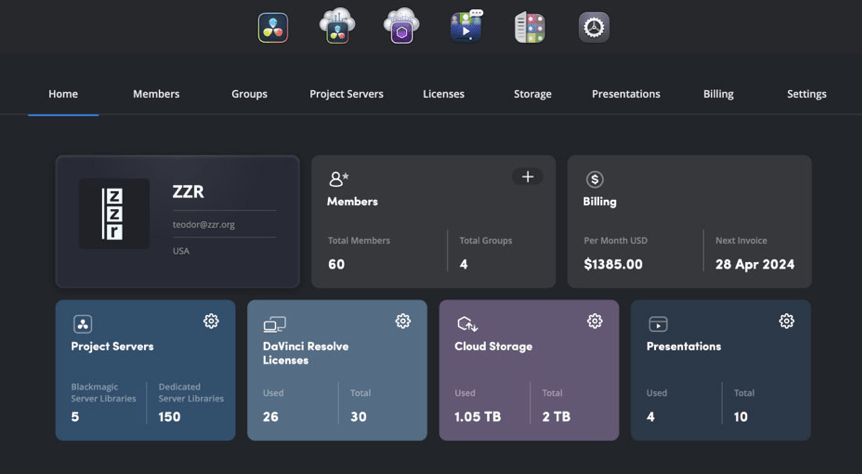862x474 pixels.
Task: Click storage Total value 2 TB
Action: 556,417
